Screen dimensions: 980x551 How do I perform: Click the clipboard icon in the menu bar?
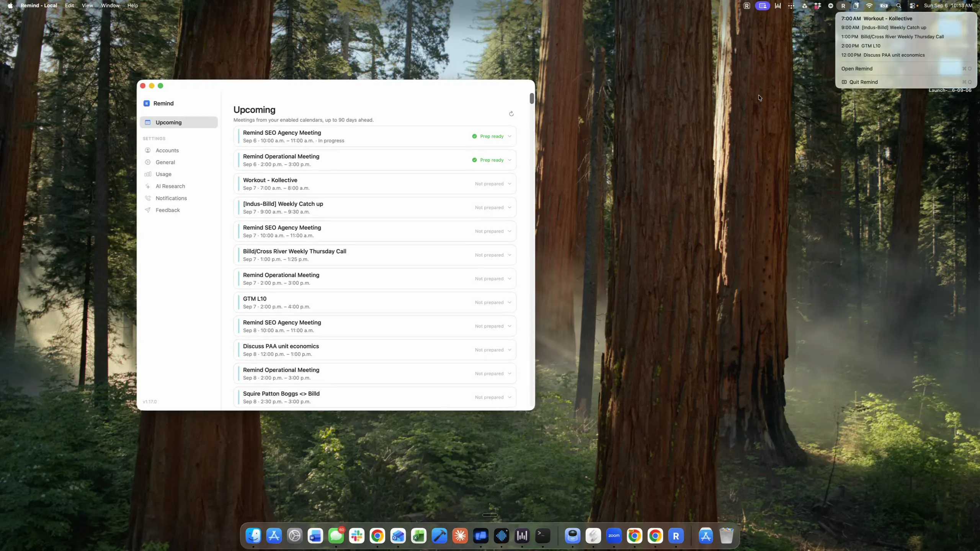[856, 6]
